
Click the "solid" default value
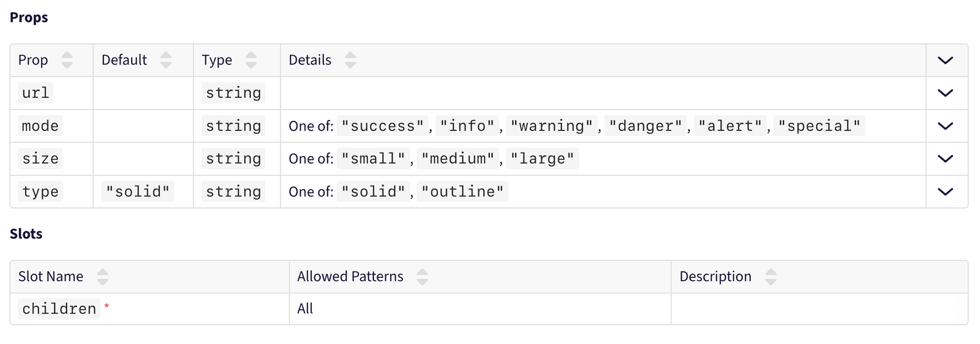coord(138,192)
